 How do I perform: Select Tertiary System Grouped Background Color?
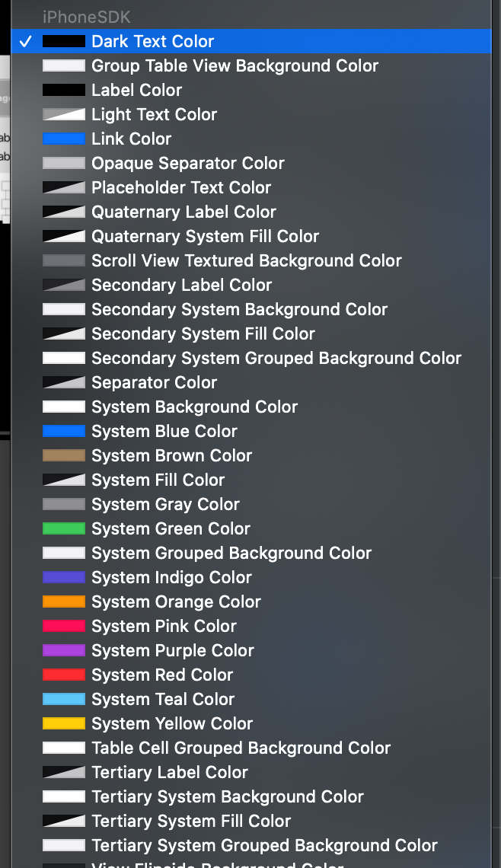tap(250, 844)
